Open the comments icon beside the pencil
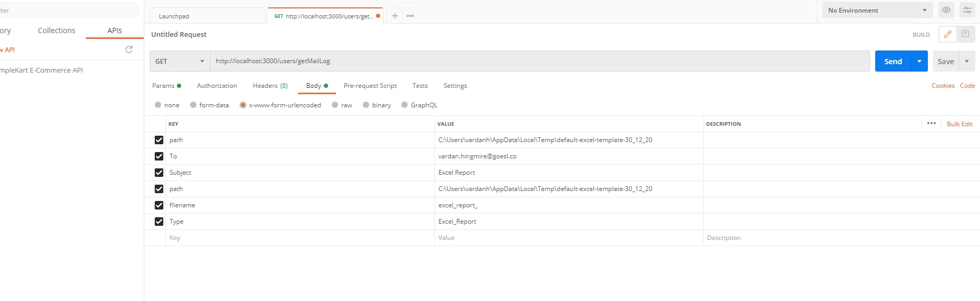980x301 pixels. [x=965, y=34]
